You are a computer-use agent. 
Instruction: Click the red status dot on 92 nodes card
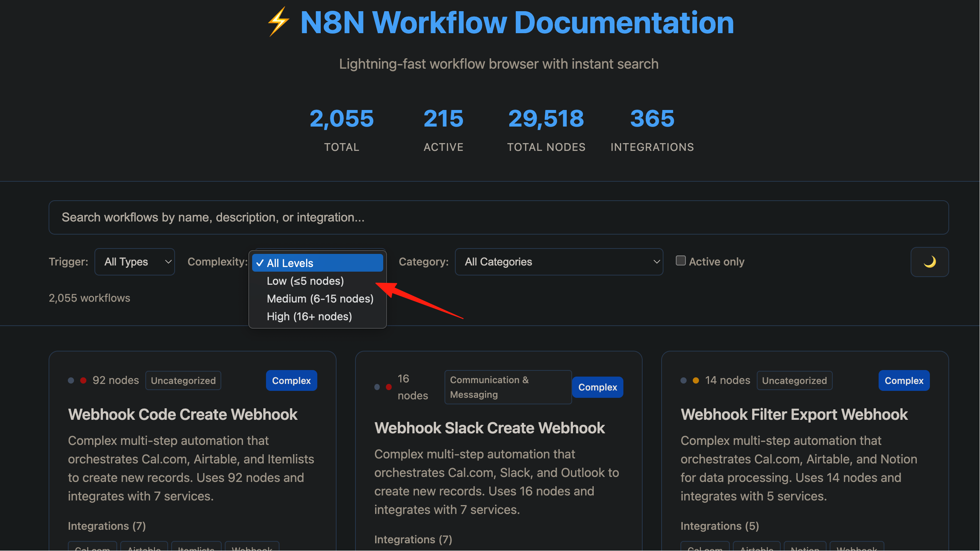[x=83, y=381]
